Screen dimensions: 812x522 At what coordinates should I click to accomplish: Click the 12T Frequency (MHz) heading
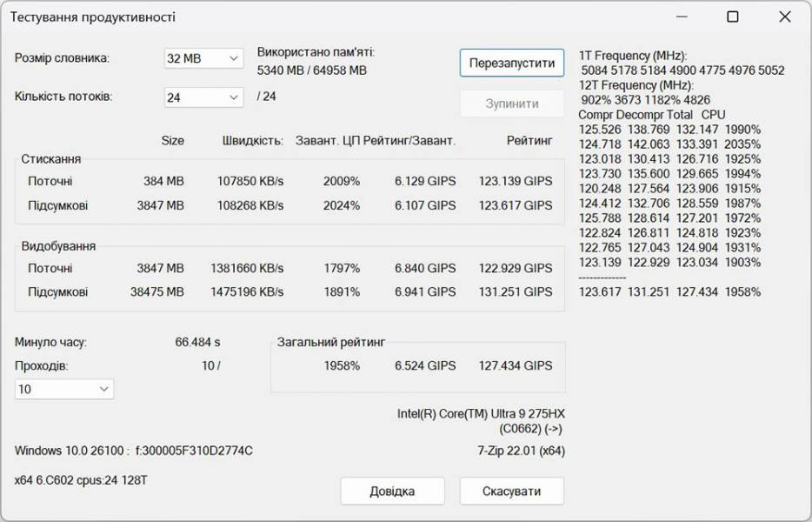(x=636, y=85)
